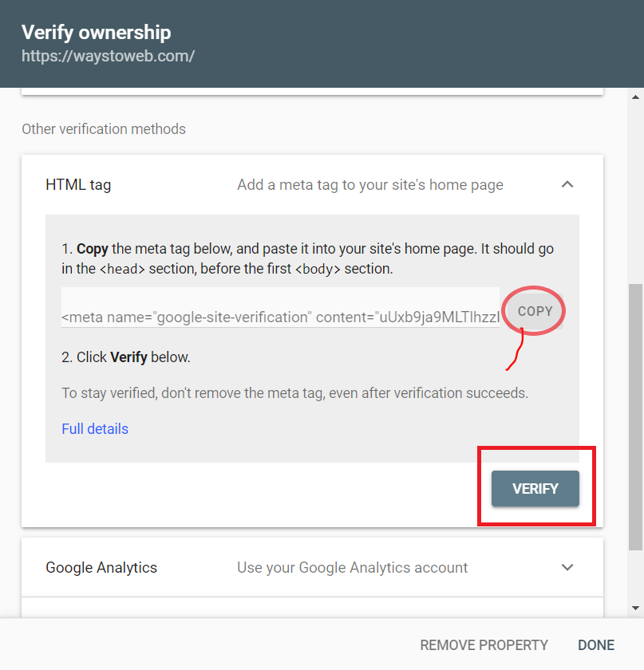This screenshot has width=644, height=670.
Task: Click the https://waystoweb.com/ URL in header
Action: 109,56
